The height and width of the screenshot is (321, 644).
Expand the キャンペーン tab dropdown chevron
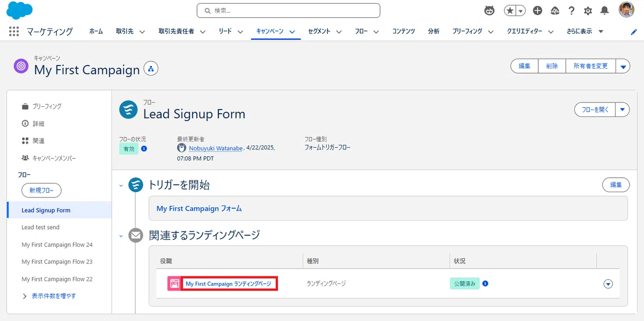coord(292,32)
